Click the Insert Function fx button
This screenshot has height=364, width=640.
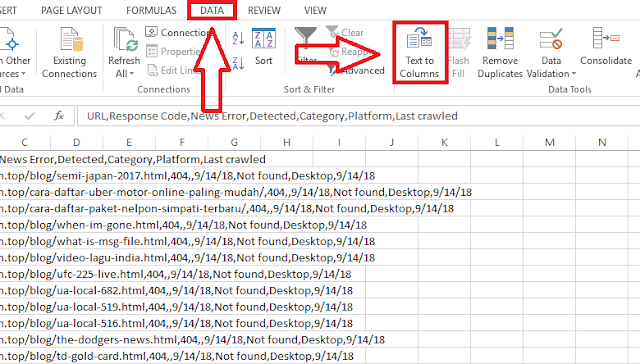pyautogui.click(x=59, y=116)
